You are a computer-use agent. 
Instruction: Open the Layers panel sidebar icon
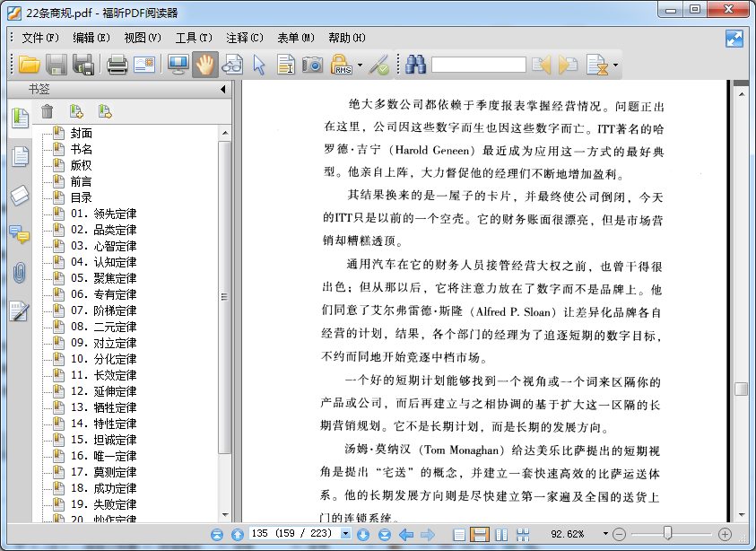point(20,195)
